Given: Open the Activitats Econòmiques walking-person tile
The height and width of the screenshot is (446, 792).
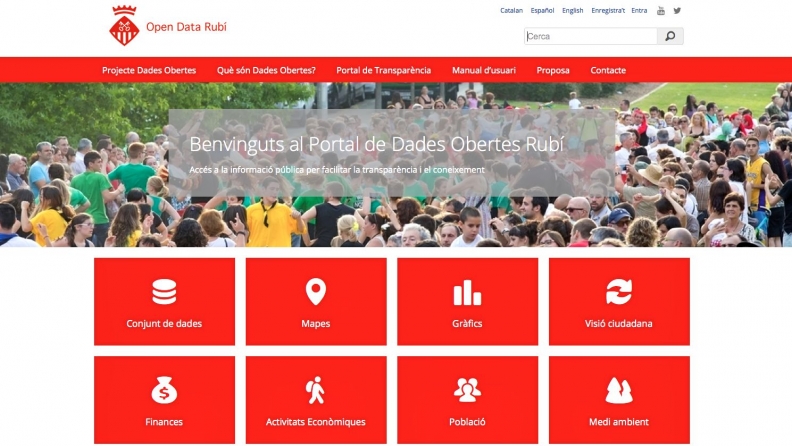Looking at the screenshot, I should pos(316,400).
